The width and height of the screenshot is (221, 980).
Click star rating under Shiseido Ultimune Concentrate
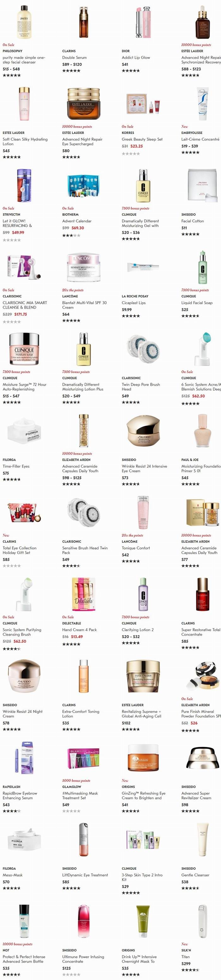pos(71,975)
